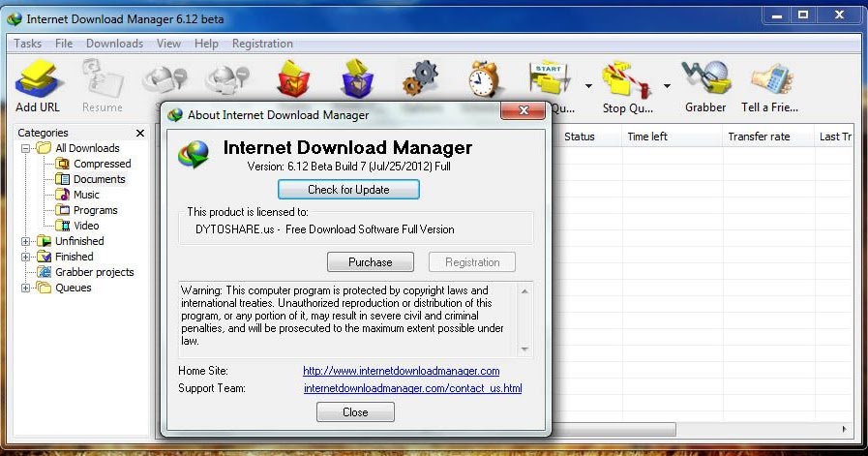The width and height of the screenshot is (868, 456).
Task: Click the warning text scroll-up arrow
Action: (524, 291)
